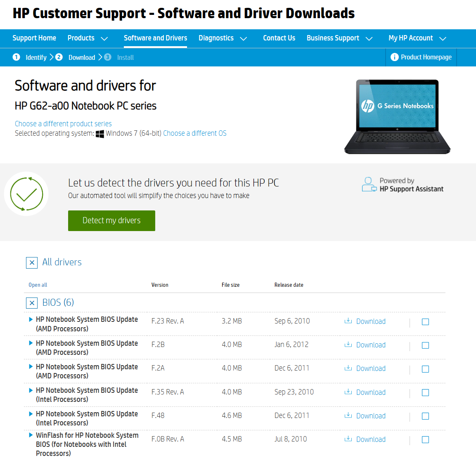
Task: Click the step 3 Install circle icon
Action: point(107,57)
